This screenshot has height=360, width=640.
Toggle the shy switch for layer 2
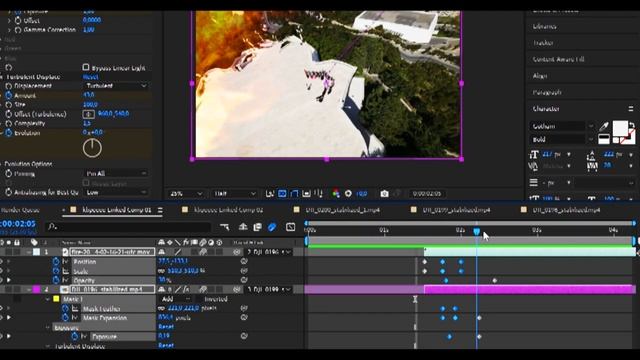click(162, 289)
